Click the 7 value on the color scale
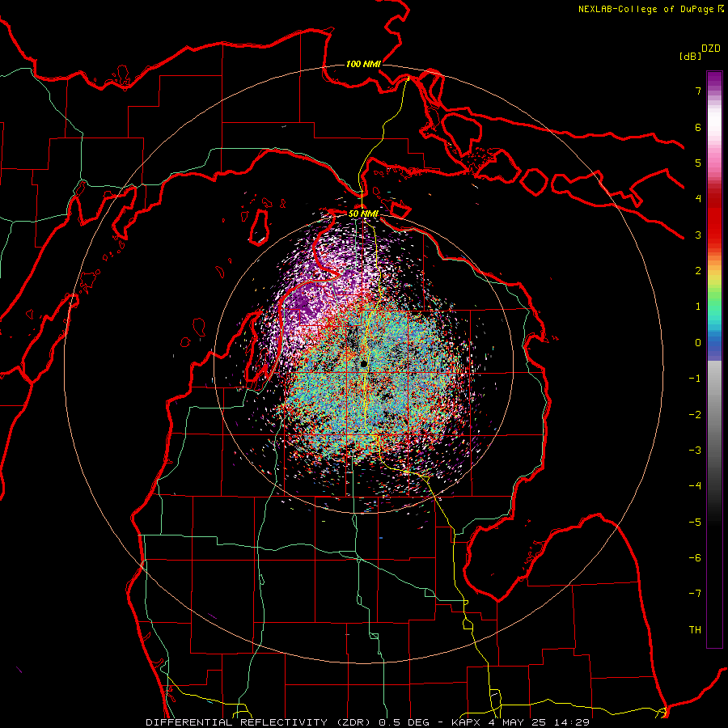Screen dimensions: 728x728 click(x=698, y=91)
